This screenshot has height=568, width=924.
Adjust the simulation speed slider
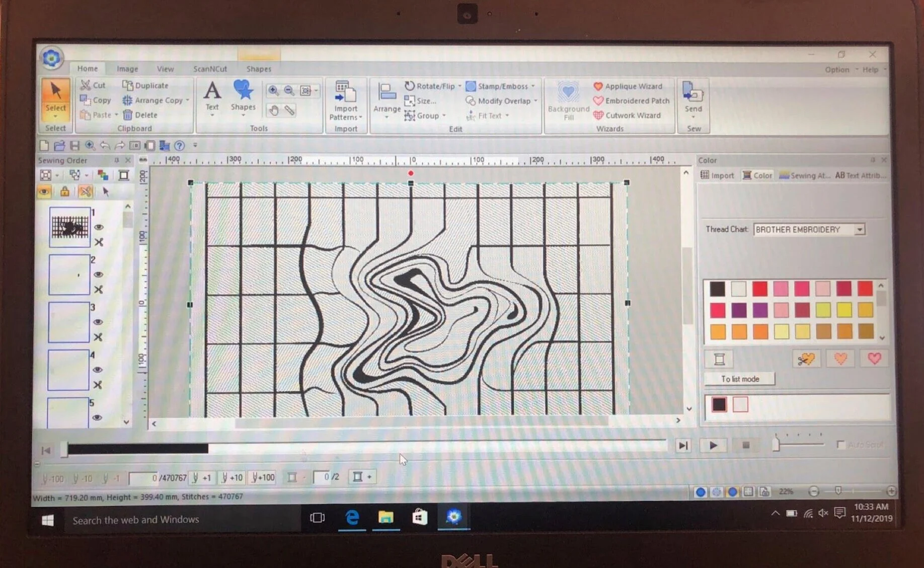(x=776, y=444)
